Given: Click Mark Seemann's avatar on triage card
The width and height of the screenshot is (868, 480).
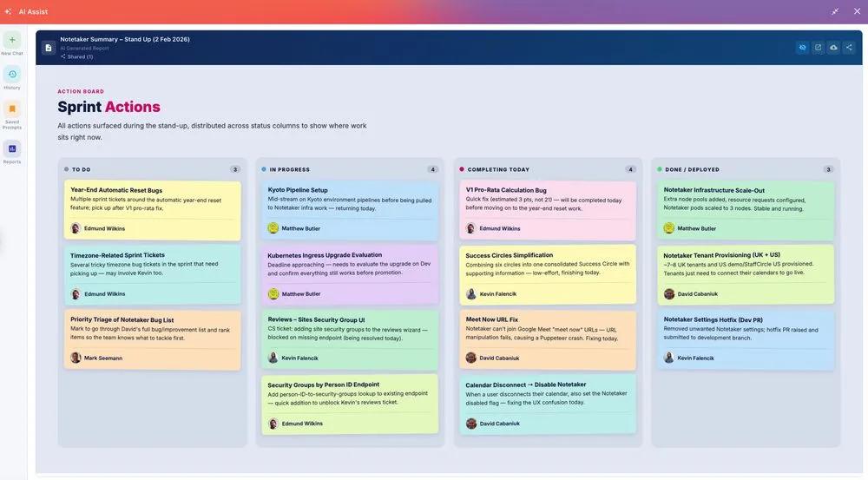Looking at the screenshot, I should coord(76,358).
